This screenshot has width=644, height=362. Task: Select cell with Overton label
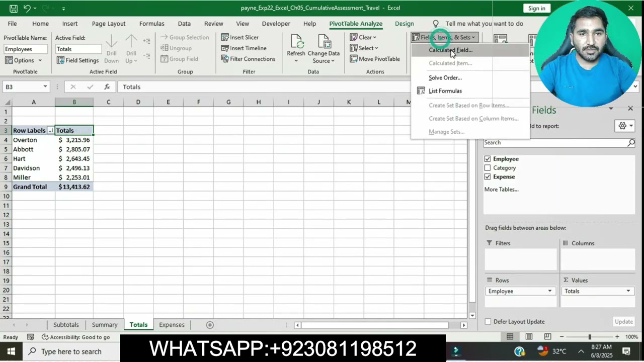(33, 140)
